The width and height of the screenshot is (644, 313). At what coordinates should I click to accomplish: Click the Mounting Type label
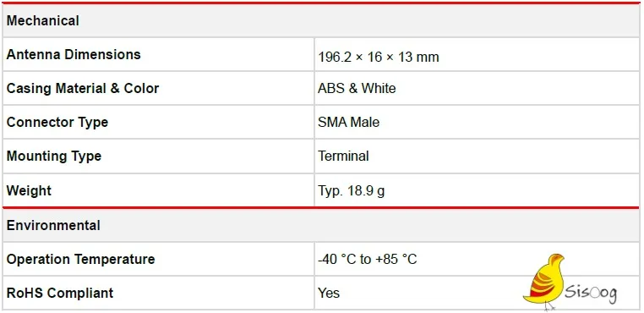pos(54,156)
